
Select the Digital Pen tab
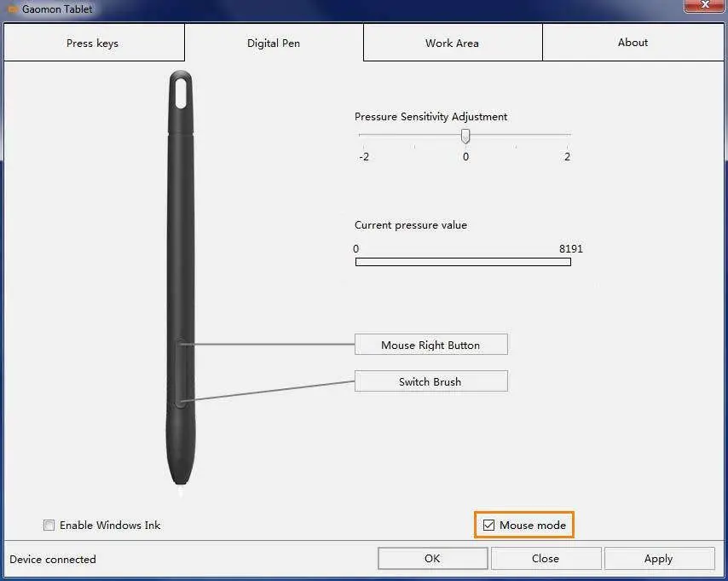pos(274,43)
